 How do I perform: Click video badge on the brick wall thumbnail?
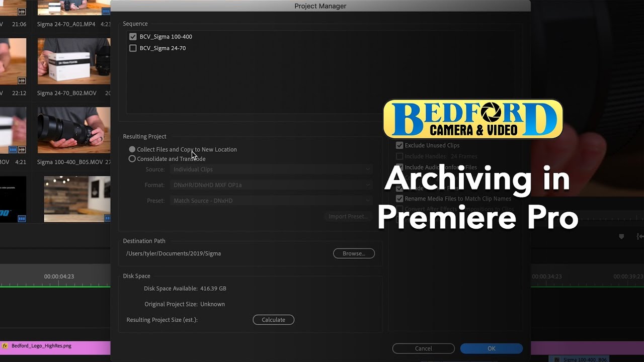pos(107,219)
